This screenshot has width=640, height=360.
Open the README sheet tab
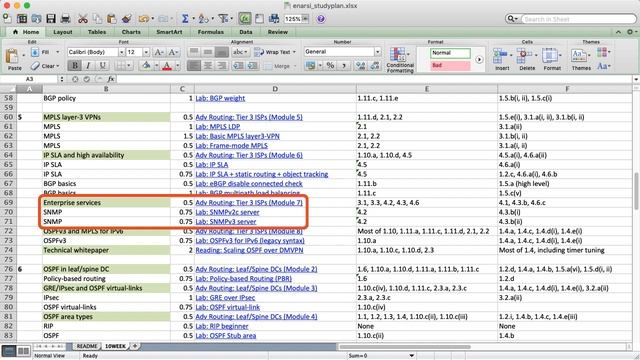87,346
